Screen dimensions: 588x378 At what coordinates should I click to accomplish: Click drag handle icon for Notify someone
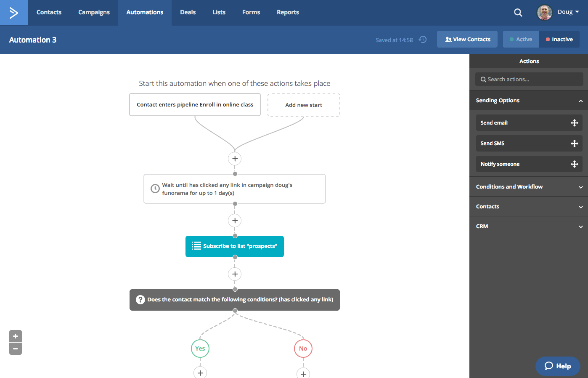point(574,164)
